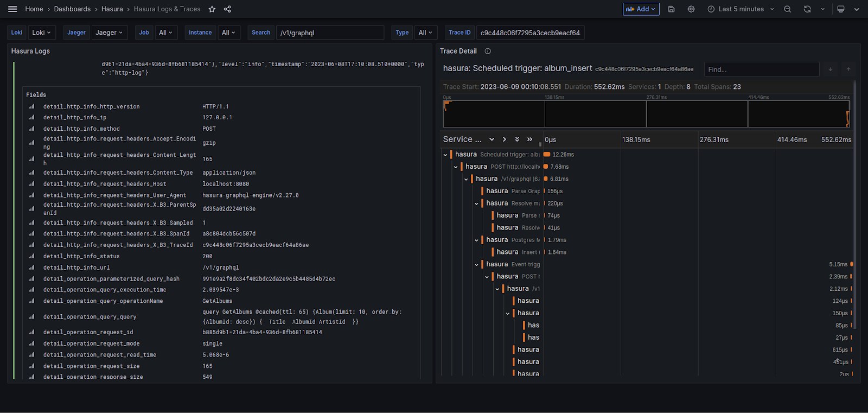The height and width of the screenshot is (420, 868).
Task: Show stats for detail_operation_request_id field
Action: (x=32, y=333)
